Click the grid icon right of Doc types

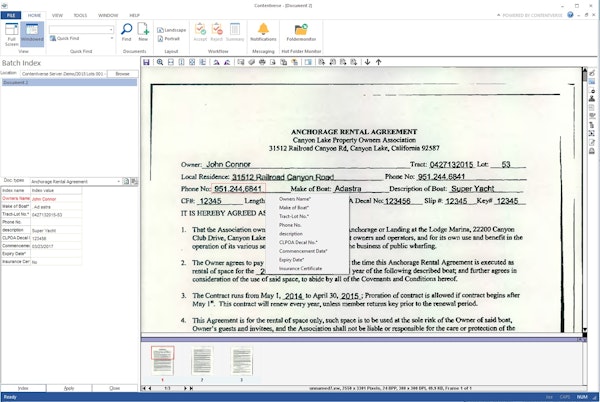pos(134,181)
